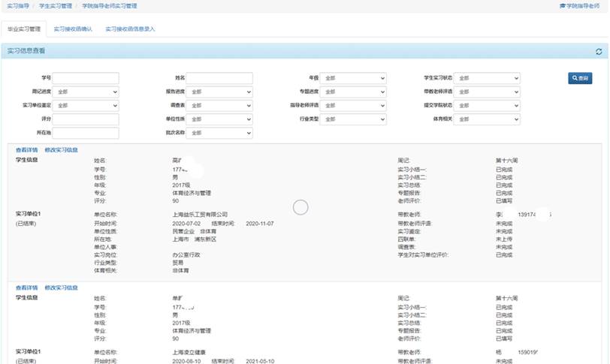
Task: Select the 毕业实习管理 tab
Action: click(x=23, y=29)
